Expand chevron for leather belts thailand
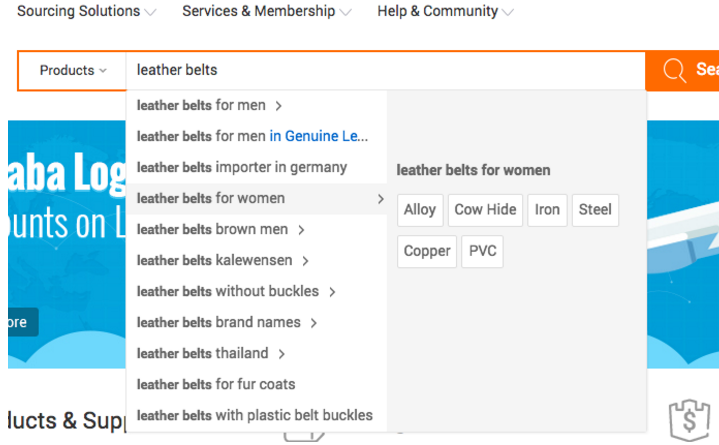Viewport: 719px width, 445px height. pyautogui.click(x=282, y=354)
